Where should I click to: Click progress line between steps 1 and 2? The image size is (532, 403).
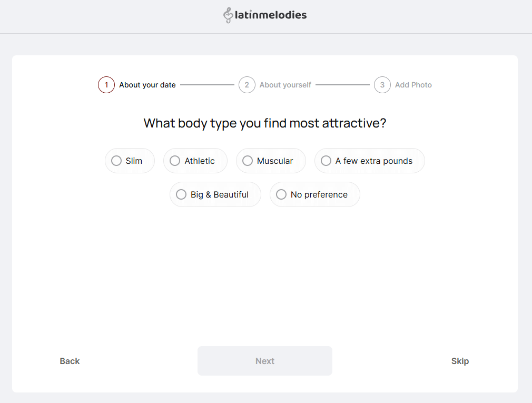coord(207,85)
